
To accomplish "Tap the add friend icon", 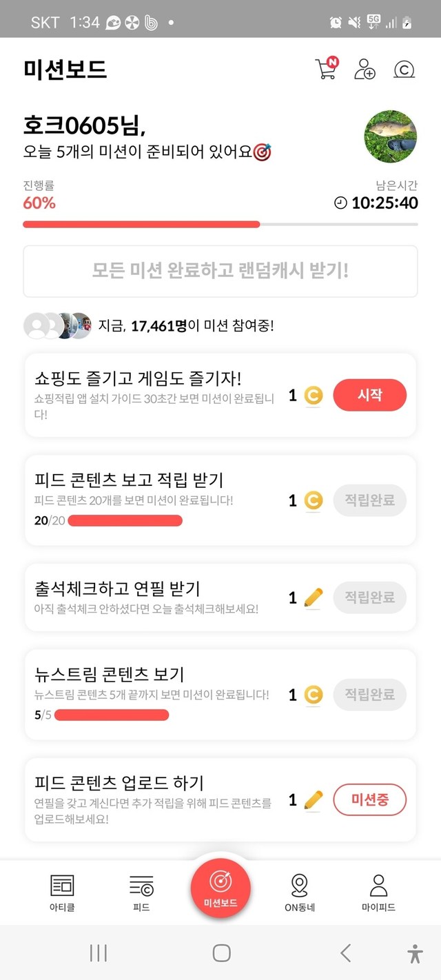I will click(365, 69).
